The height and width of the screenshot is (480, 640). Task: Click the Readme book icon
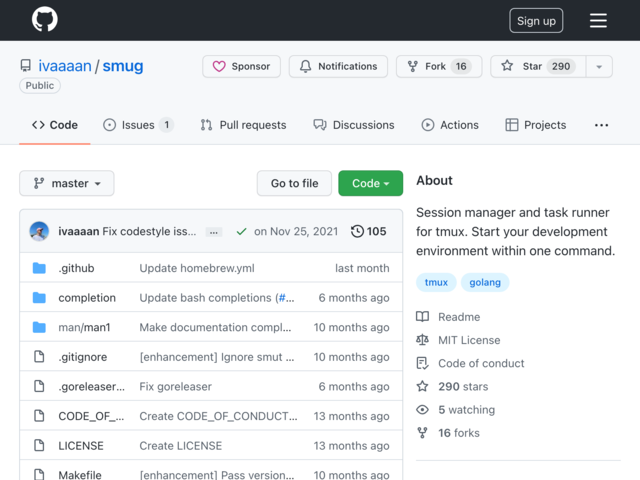(422, 317)
